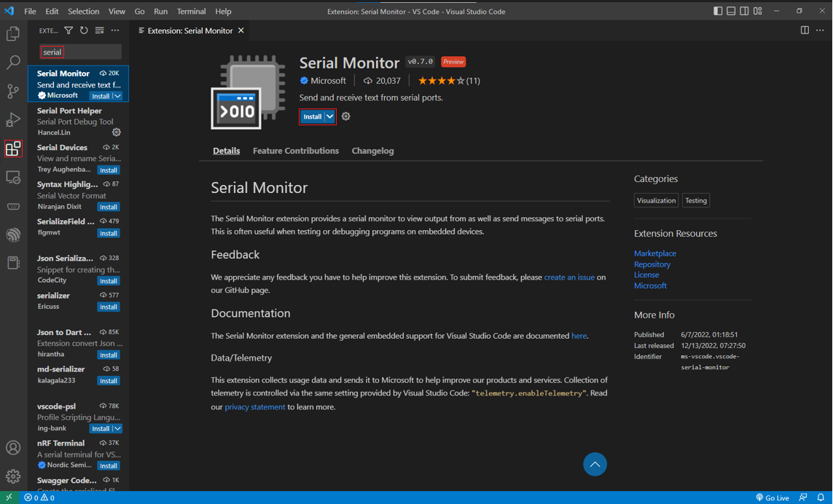
Task: Refresh the extensions list
Action: pos(84,31)
